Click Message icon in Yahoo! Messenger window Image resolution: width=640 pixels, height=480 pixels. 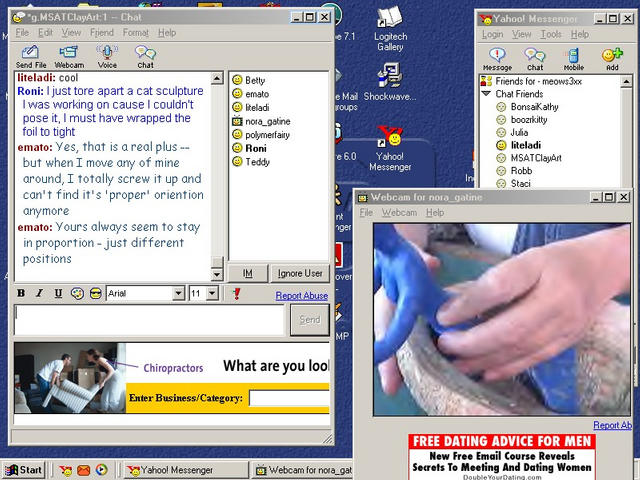pos(497,59)
